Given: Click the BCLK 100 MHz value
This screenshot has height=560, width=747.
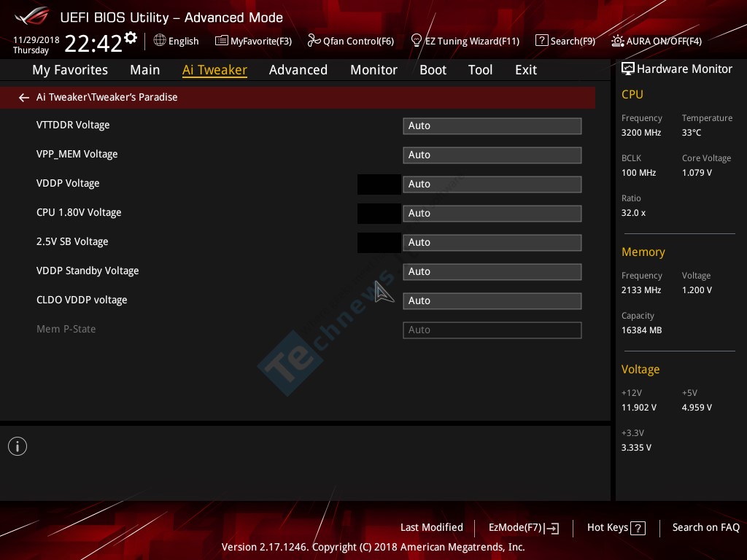Looking at the screenshot, I should [x=638, y=173].
